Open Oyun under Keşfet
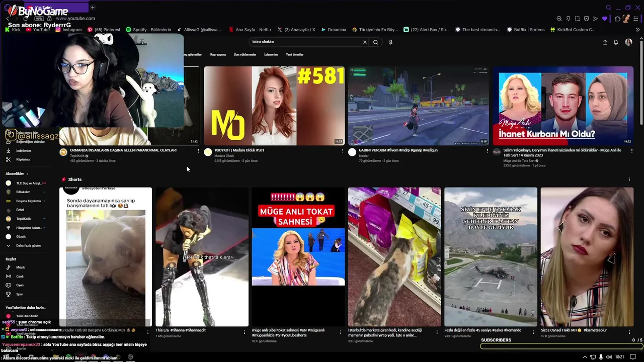This screenshot has width=644, height=362. tap(20, 285)
